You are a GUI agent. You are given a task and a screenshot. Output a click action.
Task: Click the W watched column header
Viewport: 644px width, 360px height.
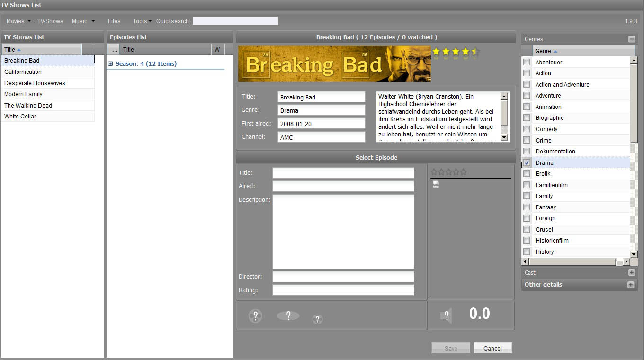[x=218, y=49]
